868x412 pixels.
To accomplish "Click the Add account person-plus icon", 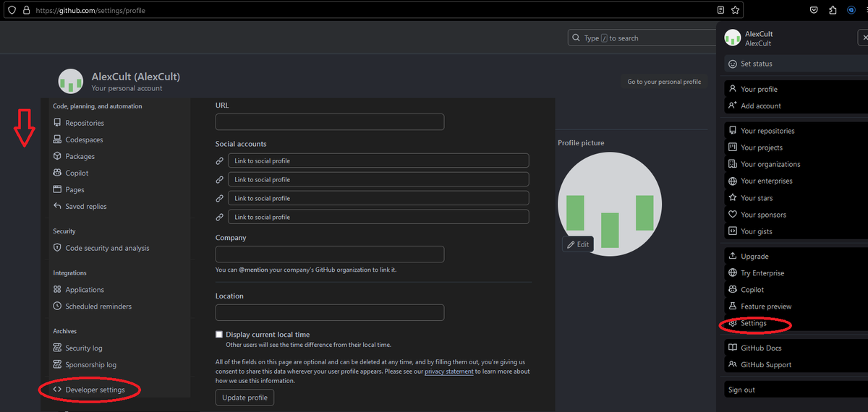I will pos(733,106).
